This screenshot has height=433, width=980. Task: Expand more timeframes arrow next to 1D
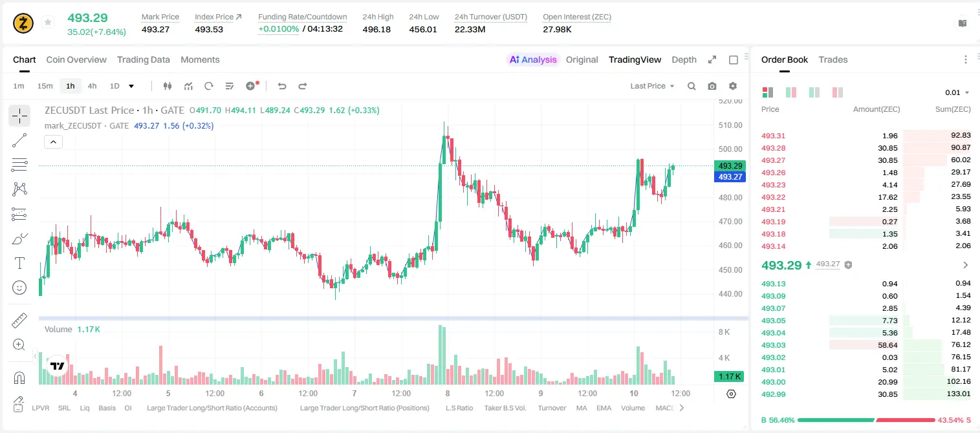[x=132, y=86]
